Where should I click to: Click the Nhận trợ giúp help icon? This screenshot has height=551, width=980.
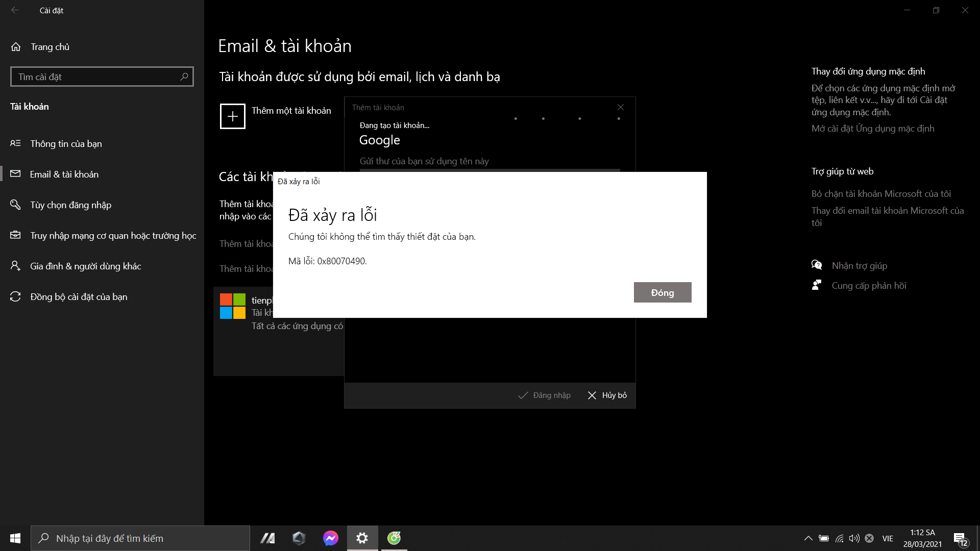coord(817,265)
